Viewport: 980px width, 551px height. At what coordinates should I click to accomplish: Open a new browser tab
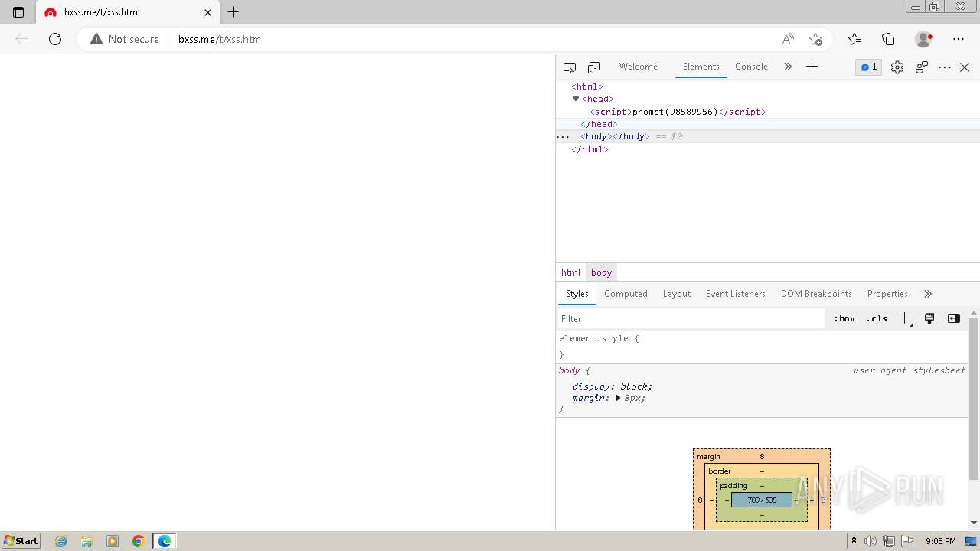pos(234,12)
